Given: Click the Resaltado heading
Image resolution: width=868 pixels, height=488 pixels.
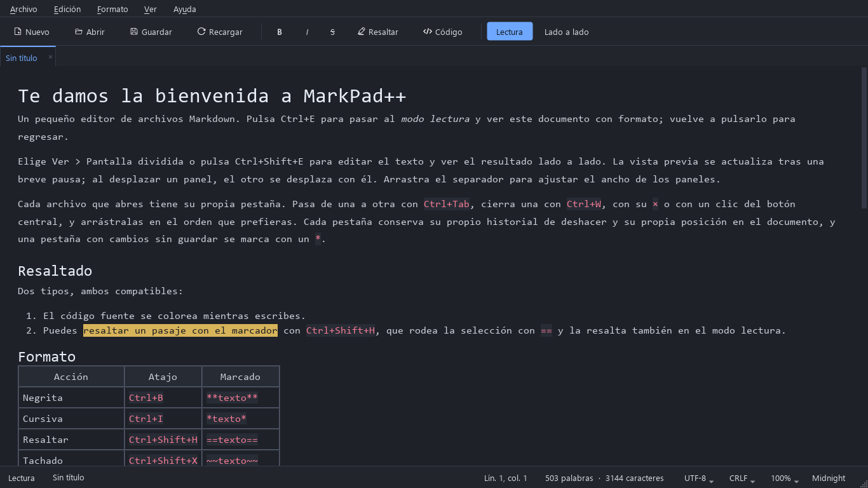Looking at the screenshot, I should pos(55,271).
